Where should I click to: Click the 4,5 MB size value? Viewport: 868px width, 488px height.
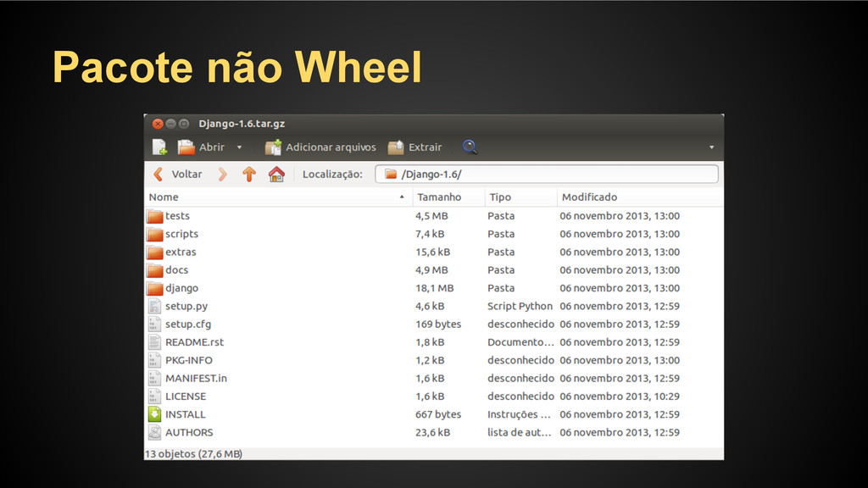tap(431, 216)
